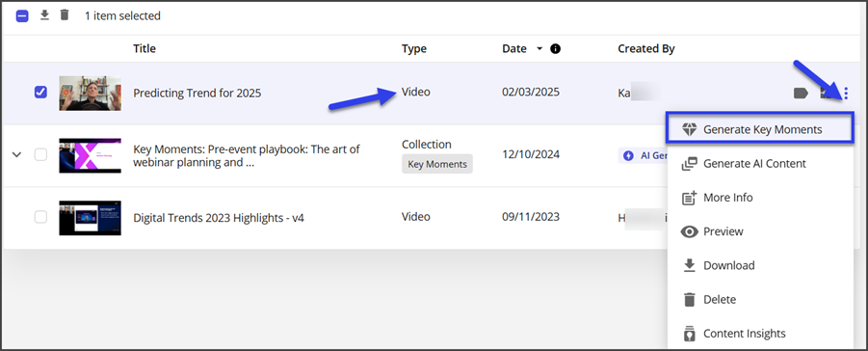Click the Digital Trends 2023 Highlights - v4 title

(219, 218)
